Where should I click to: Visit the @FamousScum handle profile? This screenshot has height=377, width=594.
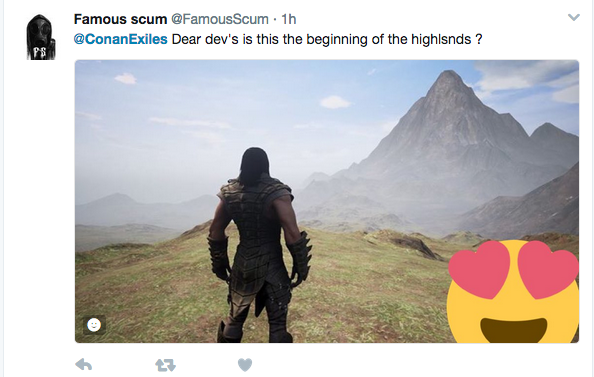[x=220, y=19]
